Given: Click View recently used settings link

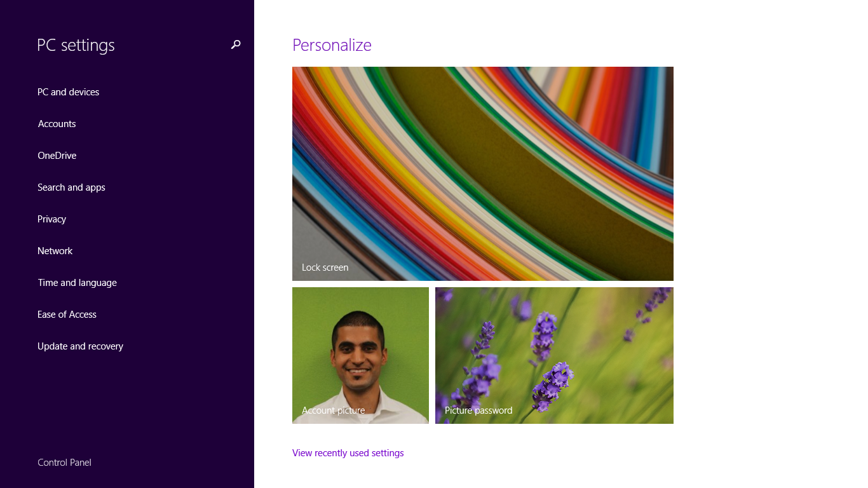Looking at the screenshot, I should (348, 453).
